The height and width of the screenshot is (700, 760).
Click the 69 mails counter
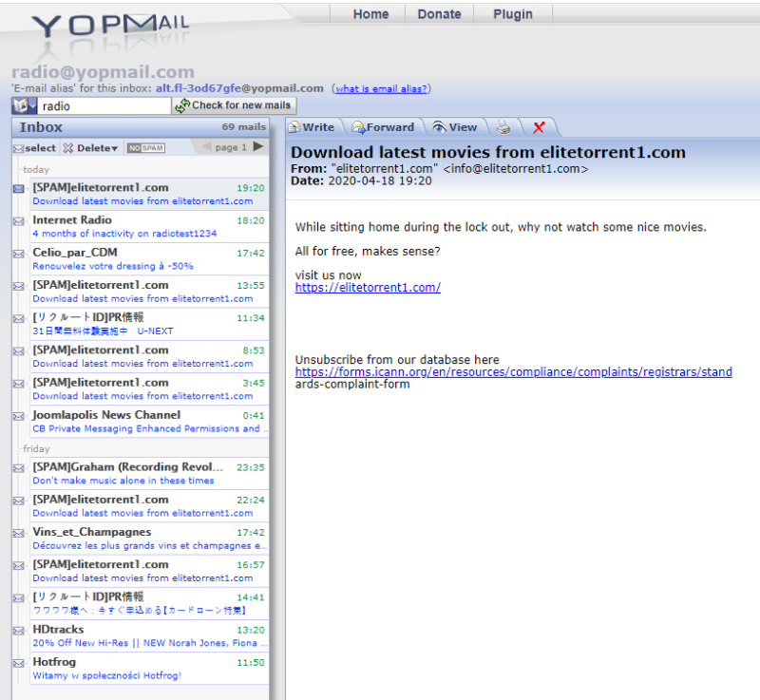coord(244,127)
